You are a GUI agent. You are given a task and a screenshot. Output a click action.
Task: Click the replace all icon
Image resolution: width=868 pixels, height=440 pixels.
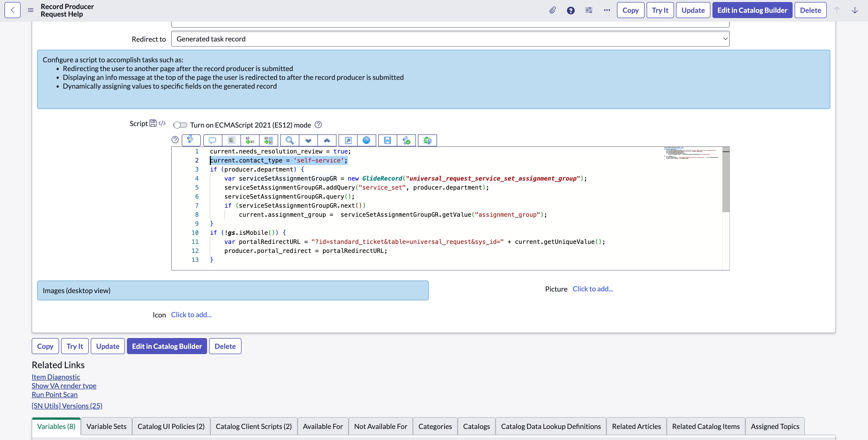[269, 140]
